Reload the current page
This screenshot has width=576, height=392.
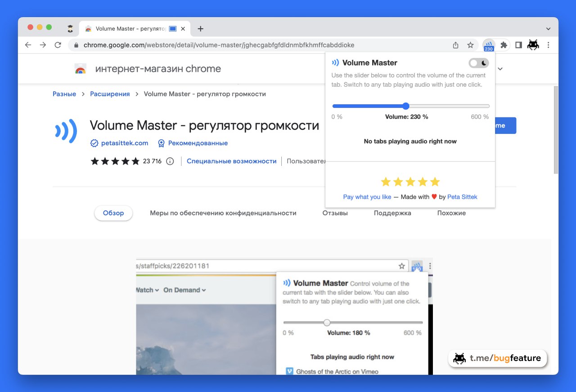(58, 45)
